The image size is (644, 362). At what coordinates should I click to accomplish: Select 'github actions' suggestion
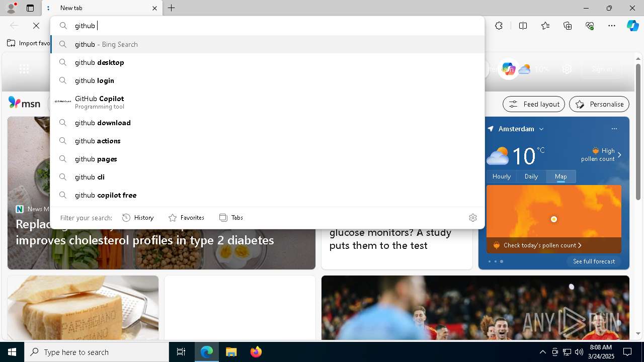[x=268, y=141]
